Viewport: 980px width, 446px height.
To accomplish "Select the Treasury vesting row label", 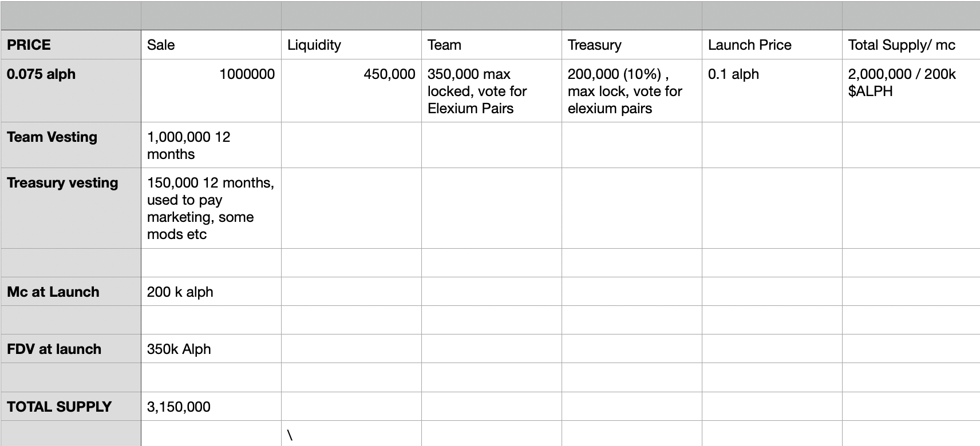I will [x=70, y=208].
